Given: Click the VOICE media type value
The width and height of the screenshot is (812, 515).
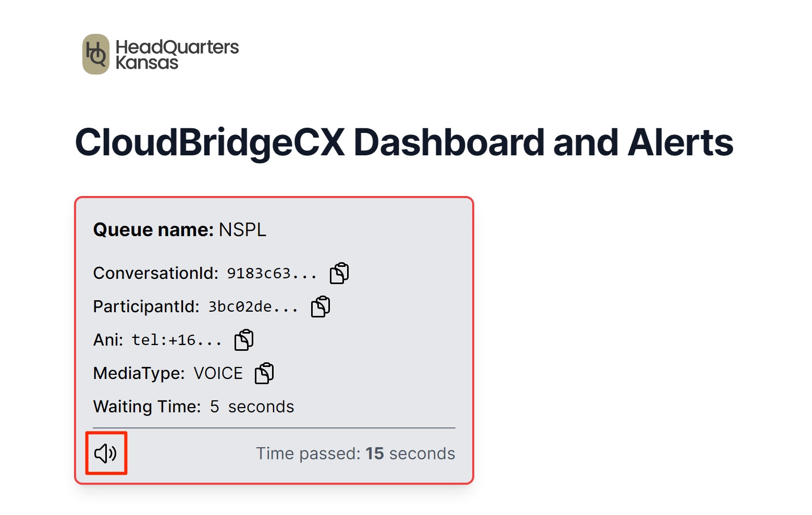Looking at the screenshot, I should 218,373.
